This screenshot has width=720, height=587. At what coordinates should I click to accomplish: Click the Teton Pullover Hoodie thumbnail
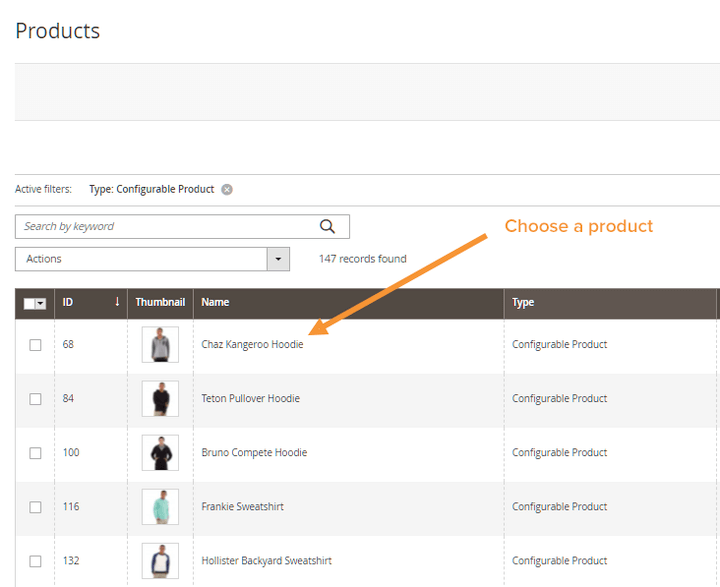[x=160, y=399]
